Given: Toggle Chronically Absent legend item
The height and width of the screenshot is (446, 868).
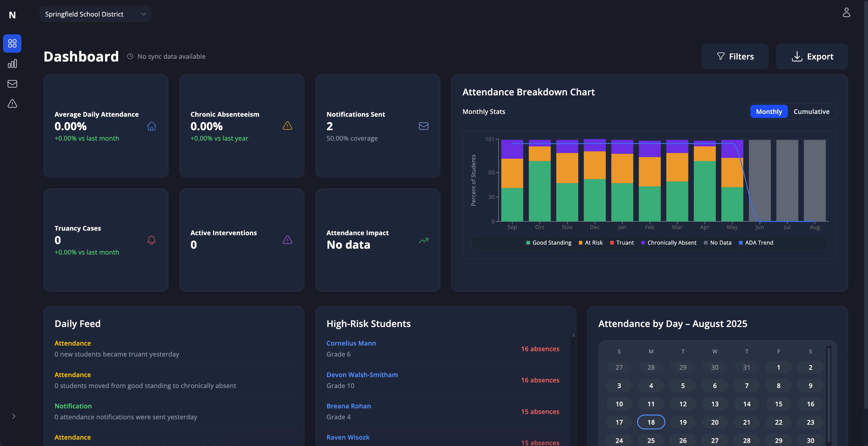Looking at the screenshot, I should click(x=669, y=243).
